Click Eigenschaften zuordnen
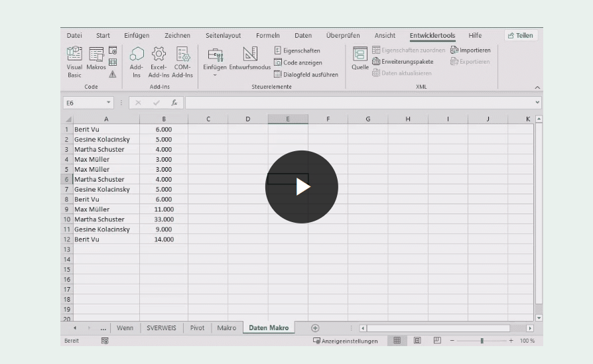593x364 pixels. pos(409,50)
